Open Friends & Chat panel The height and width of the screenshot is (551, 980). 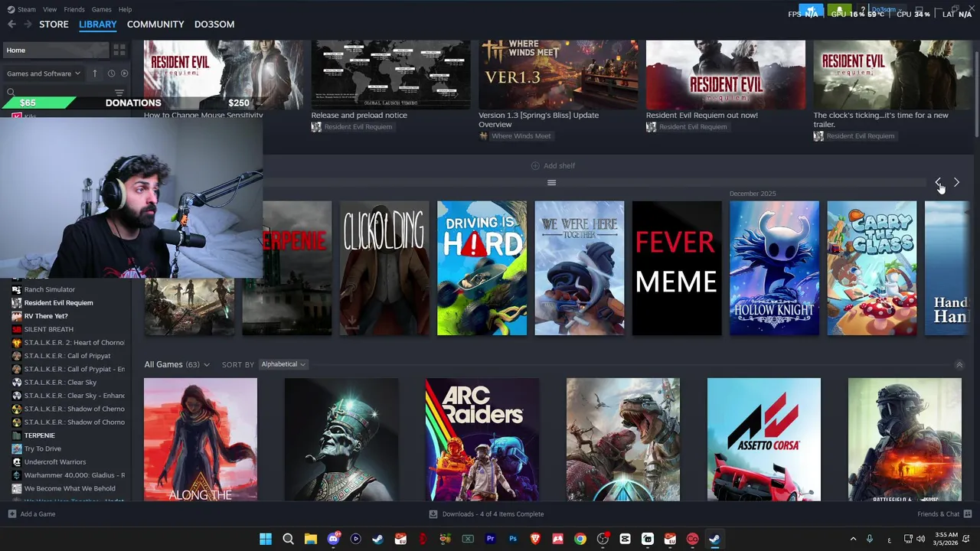(x=945, y=514)
